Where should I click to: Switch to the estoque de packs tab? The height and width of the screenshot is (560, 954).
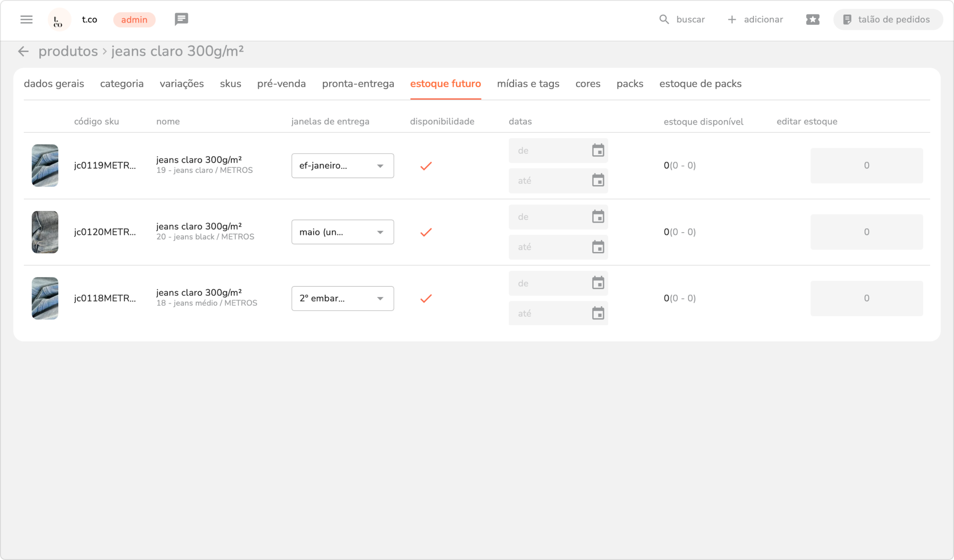(700, 84)
